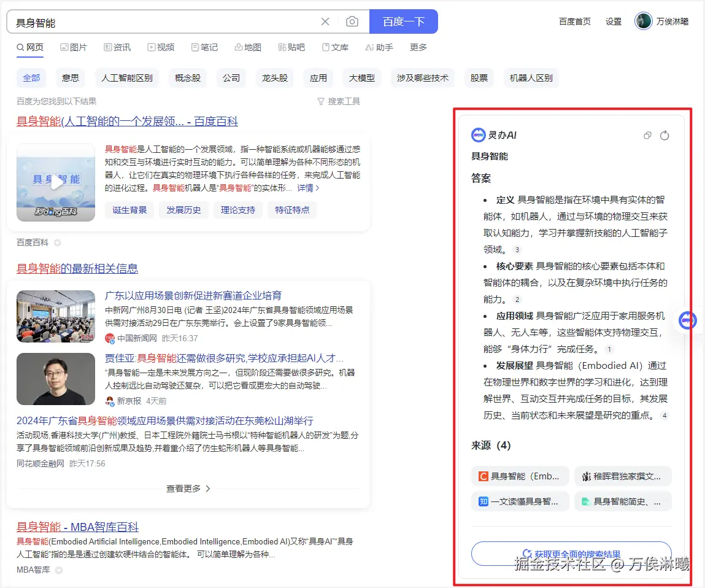Toggle the heart icon next to 百度百科
The image size is (705, 588).
[x=58, y=242]
